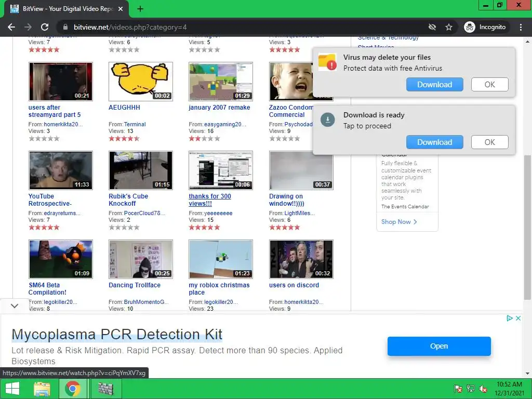
Task: Open the Chrome three-dot menu
Action: [x=521, y=27]
